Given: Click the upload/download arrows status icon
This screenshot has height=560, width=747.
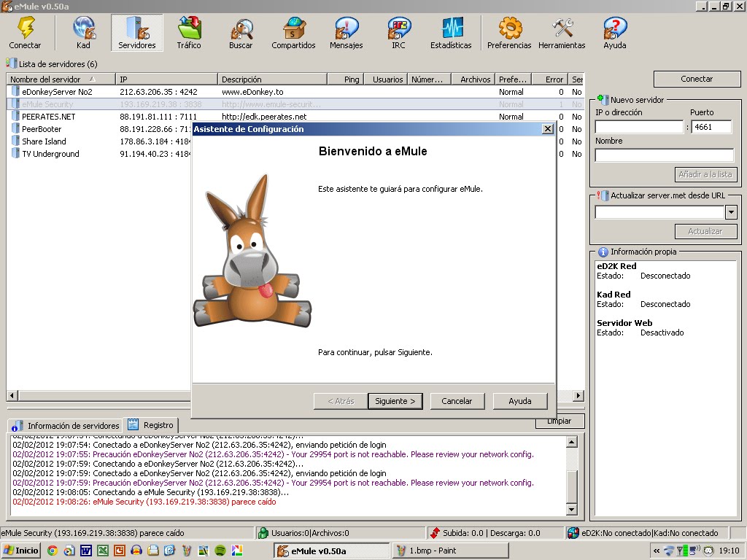Looking at the screenshot, I should tap(435, 533).
